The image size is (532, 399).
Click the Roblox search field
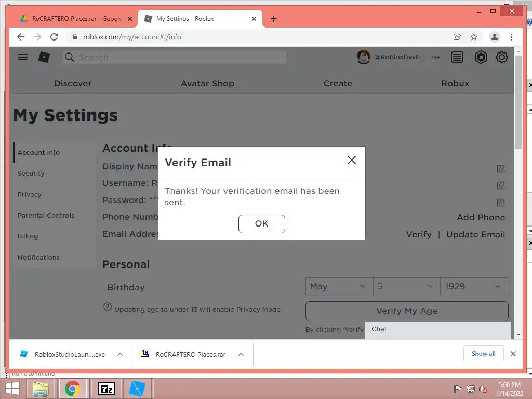click(175, 57)
